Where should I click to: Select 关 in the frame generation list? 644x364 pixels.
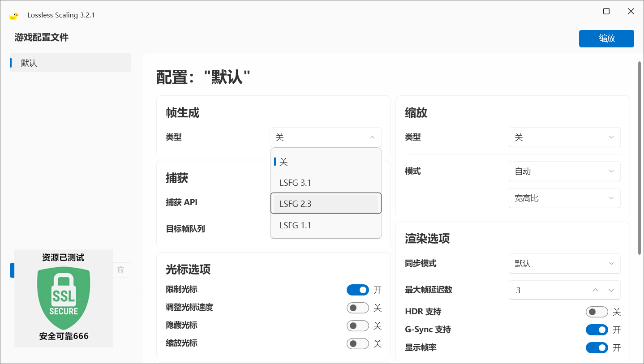326,162
